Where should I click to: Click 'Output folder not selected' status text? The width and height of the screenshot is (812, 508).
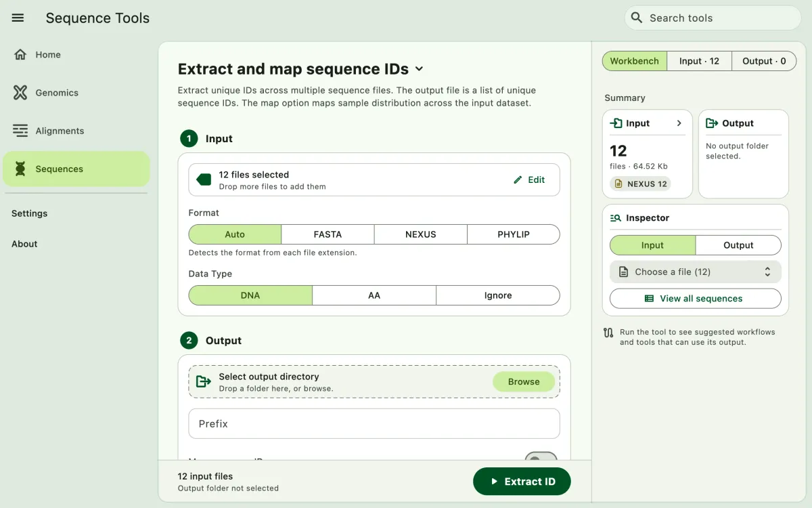[x=228, y=488]
